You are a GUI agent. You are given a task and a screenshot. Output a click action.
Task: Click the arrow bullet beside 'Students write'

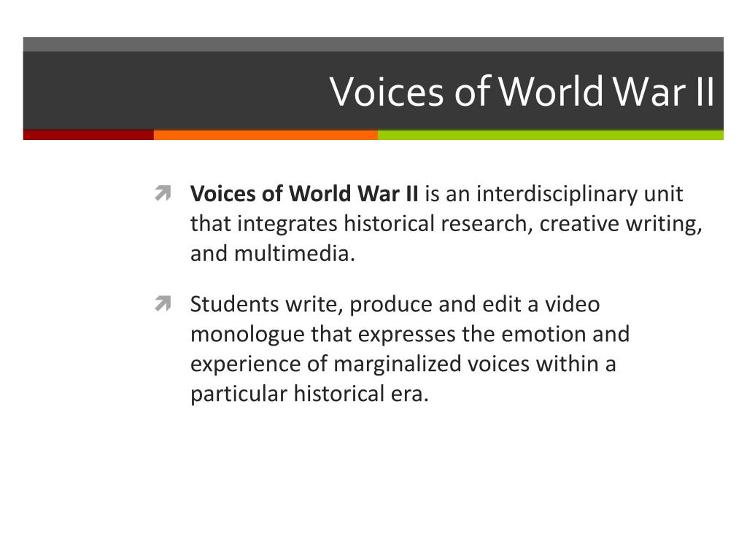tap(163, 303)
